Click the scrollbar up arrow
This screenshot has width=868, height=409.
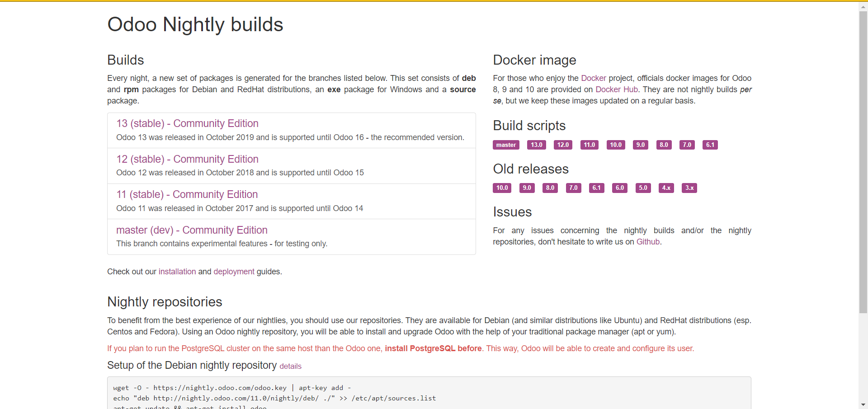(863, 6)
